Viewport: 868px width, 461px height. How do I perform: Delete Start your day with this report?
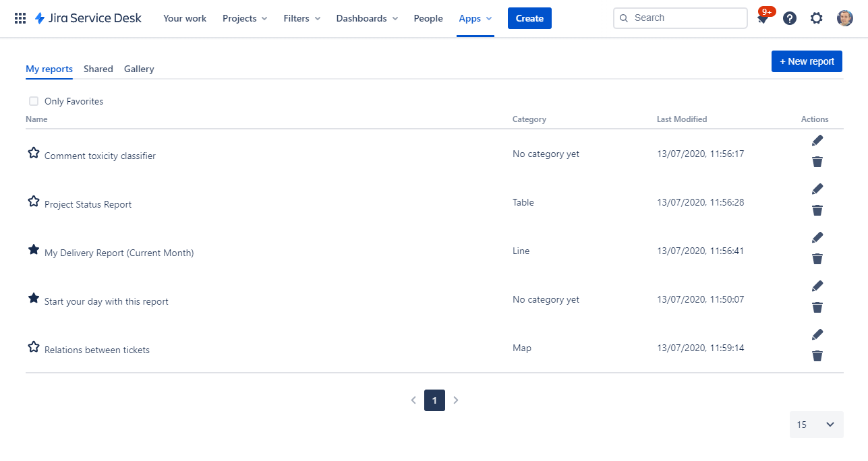coord(817,307)
